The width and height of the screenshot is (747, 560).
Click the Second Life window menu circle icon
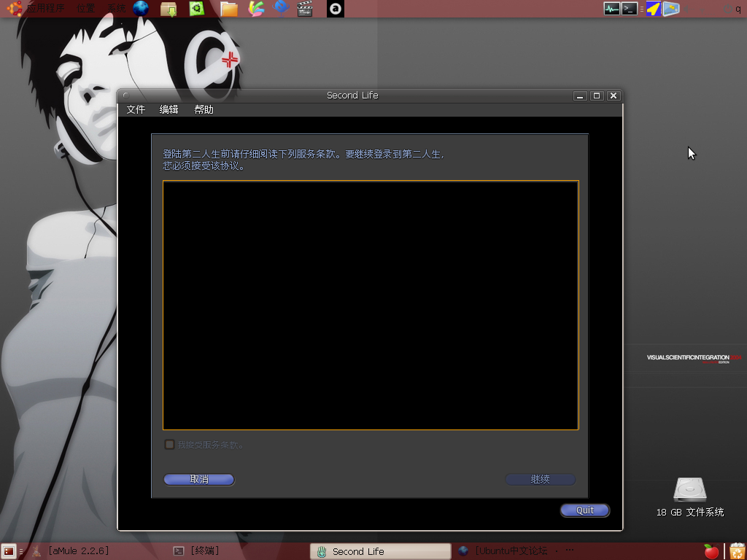[125, 96]
